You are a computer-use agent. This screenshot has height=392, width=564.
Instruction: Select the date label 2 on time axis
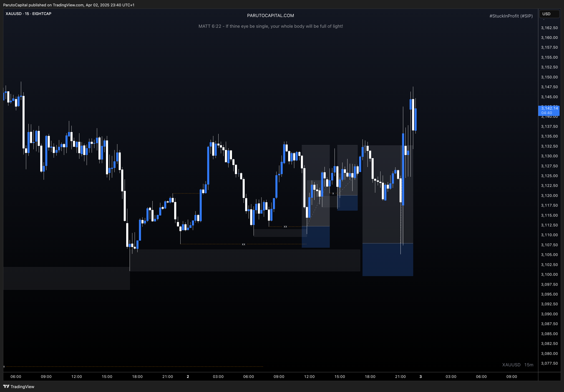(188, 377)
